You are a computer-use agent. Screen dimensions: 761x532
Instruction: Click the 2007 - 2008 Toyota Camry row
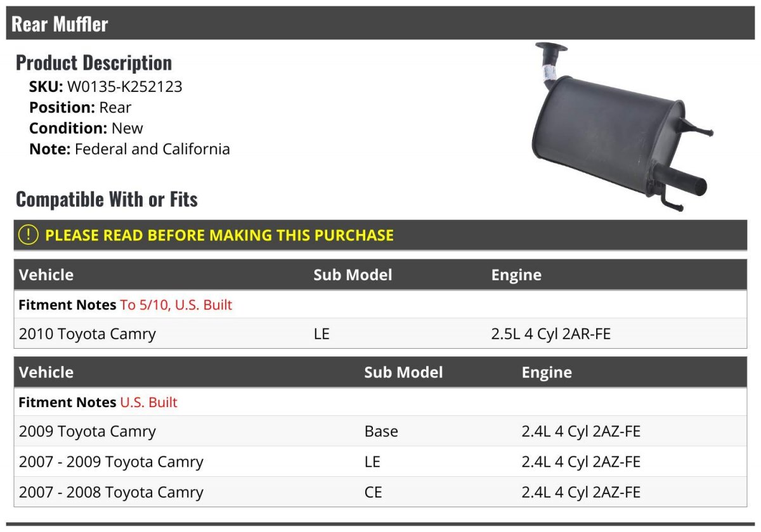point(380,492)
